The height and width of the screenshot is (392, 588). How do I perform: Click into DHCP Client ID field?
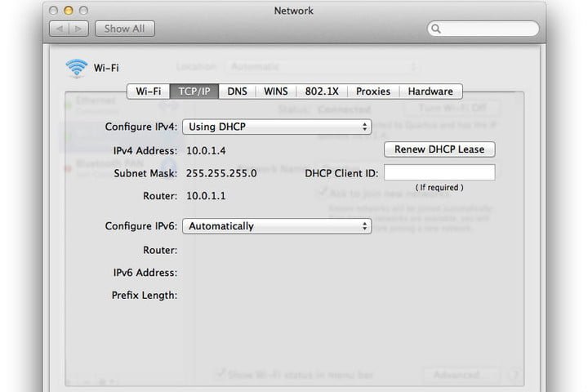(439, 172)
